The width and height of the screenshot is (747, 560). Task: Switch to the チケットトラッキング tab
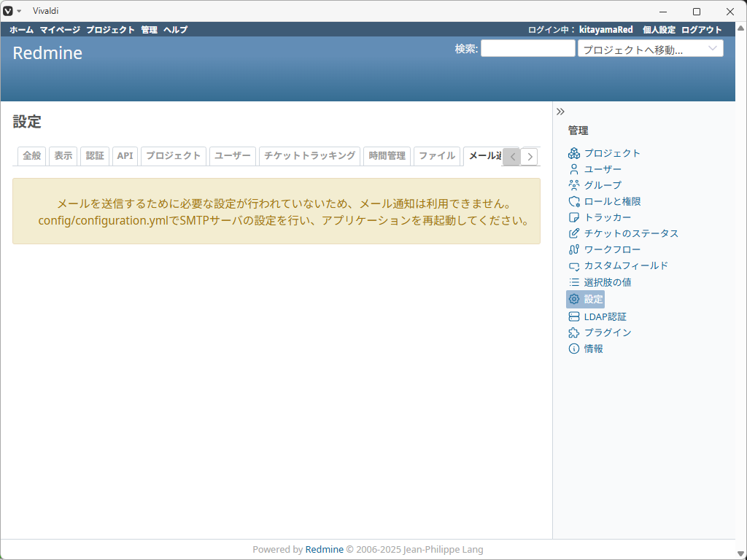(309, 156)
